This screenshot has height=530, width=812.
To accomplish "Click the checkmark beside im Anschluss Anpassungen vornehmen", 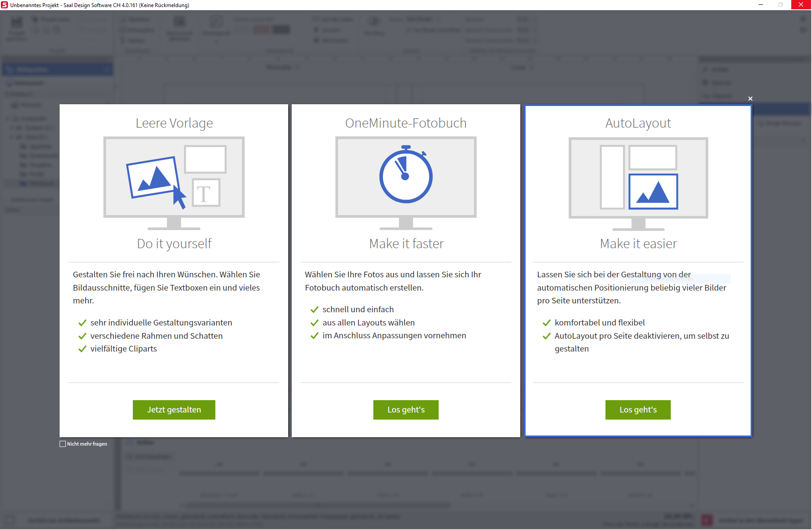I will 314,336.
